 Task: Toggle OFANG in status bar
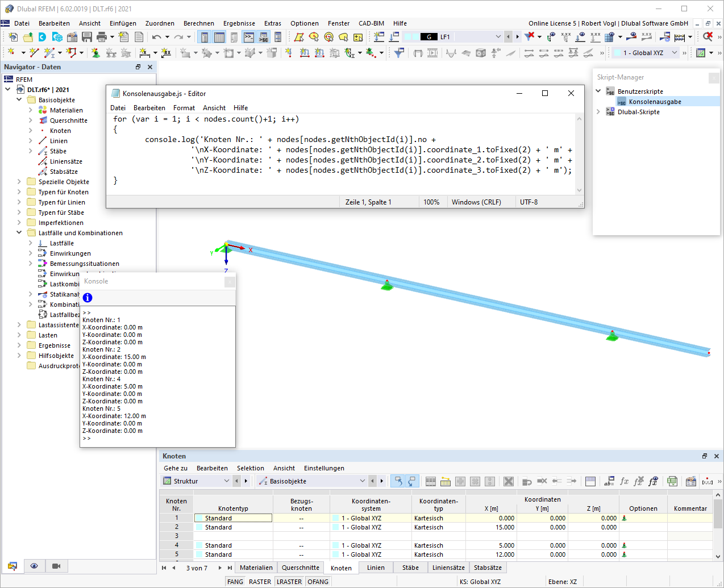coord(318,582)
